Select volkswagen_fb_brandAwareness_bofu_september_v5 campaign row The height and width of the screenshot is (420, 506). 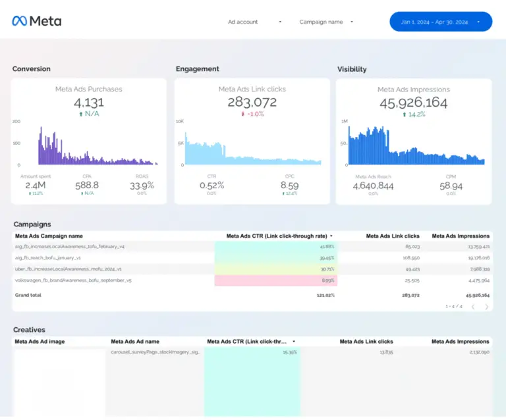click(252, 280)
